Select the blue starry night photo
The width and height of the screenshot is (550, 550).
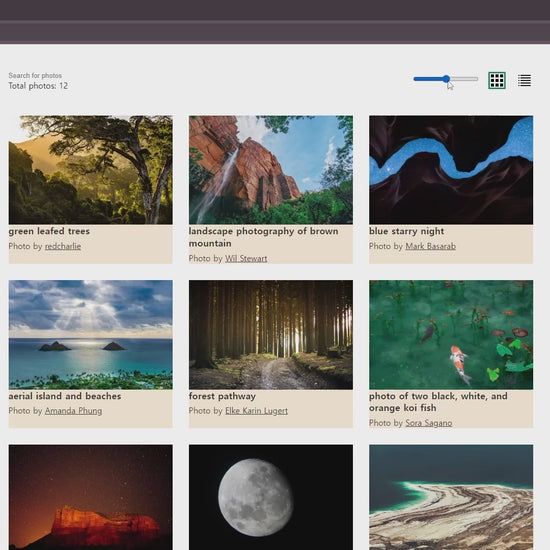451,170
